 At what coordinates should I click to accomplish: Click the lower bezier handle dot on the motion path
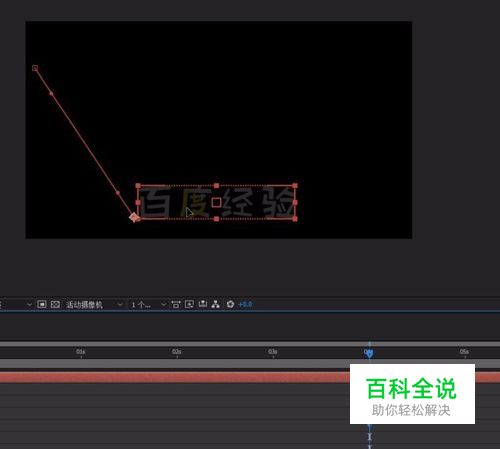(x=118, y=193)
